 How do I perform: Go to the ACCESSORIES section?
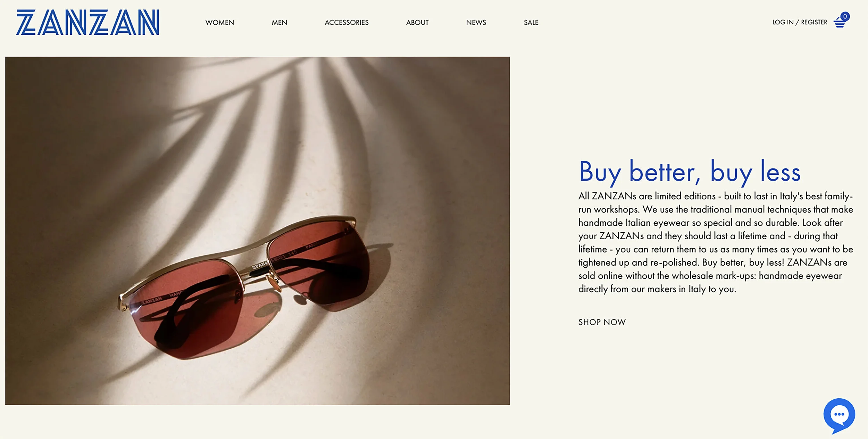coord(347,23)
